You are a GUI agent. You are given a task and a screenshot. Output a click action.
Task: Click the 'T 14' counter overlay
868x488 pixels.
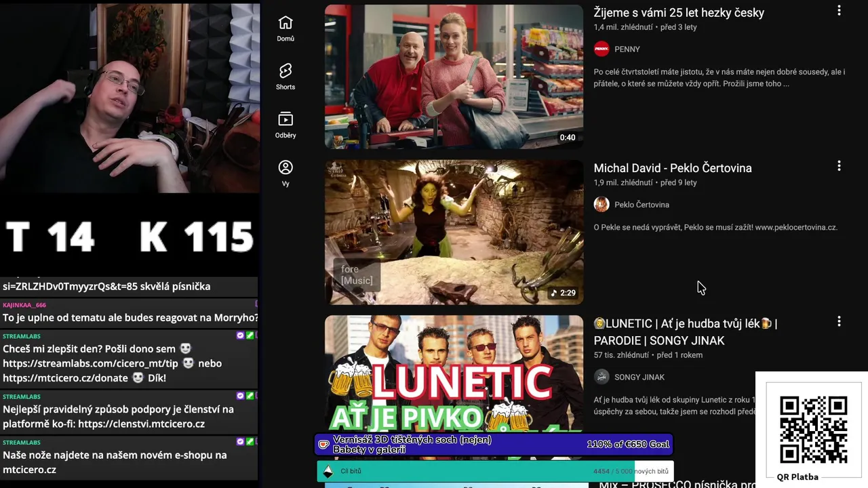50,237
